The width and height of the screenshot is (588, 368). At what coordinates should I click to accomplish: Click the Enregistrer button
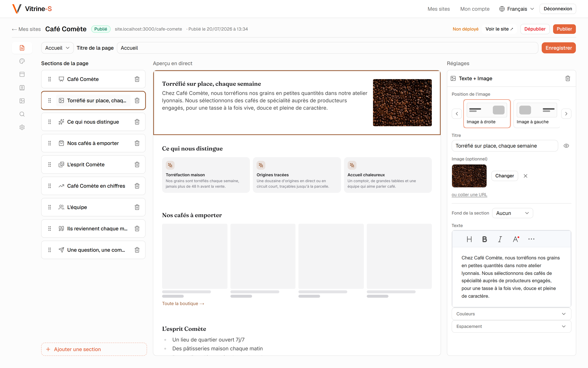tap(559, 48)
